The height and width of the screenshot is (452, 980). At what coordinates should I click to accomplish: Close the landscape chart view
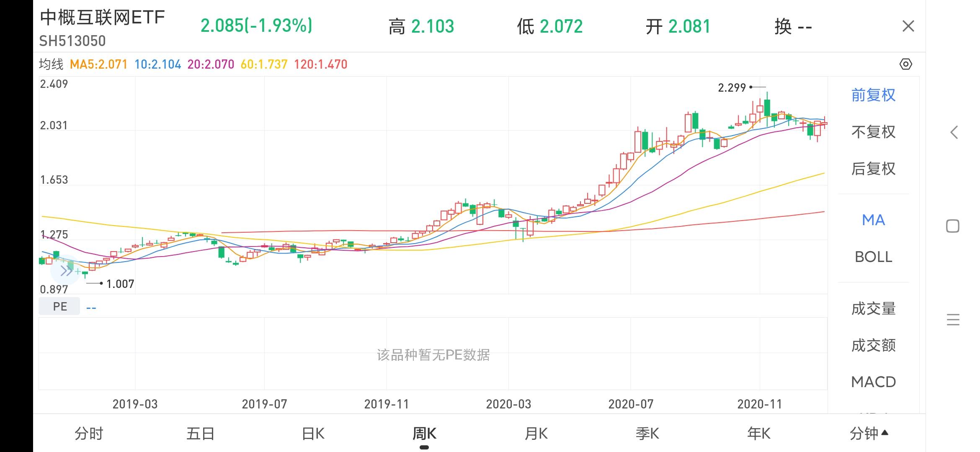pos(908,26)
